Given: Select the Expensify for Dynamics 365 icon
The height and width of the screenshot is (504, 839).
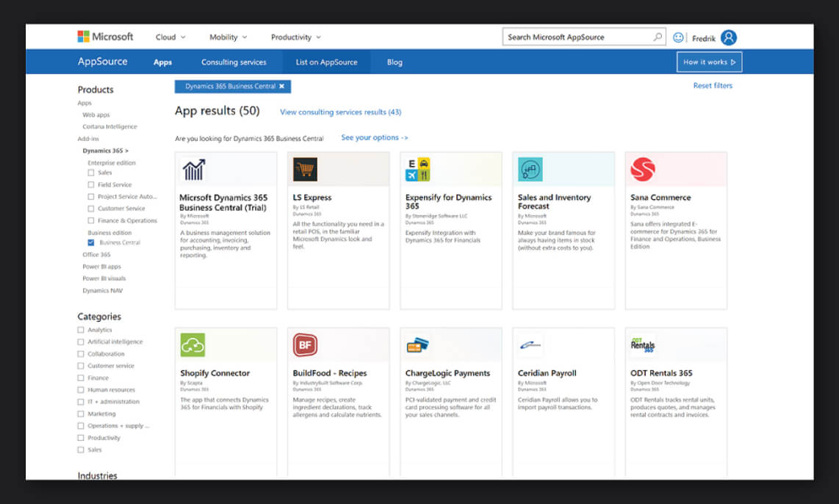Looking at the screenshot, I should coord(417,170).
